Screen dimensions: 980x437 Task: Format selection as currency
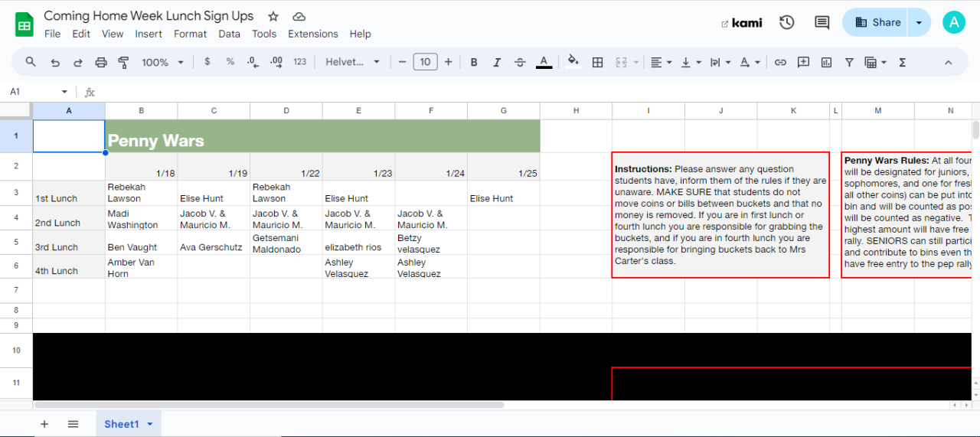tap(207, 62)
